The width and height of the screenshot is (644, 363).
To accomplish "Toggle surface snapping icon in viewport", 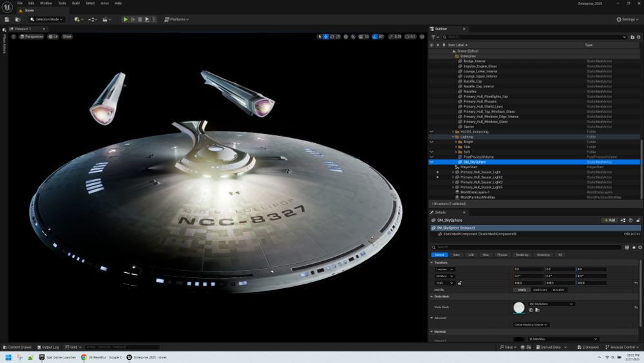I will 353,37.
